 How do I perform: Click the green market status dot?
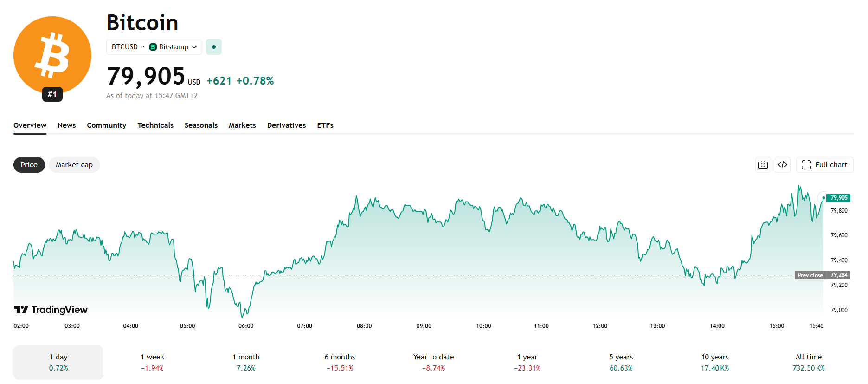click(214, 47)
